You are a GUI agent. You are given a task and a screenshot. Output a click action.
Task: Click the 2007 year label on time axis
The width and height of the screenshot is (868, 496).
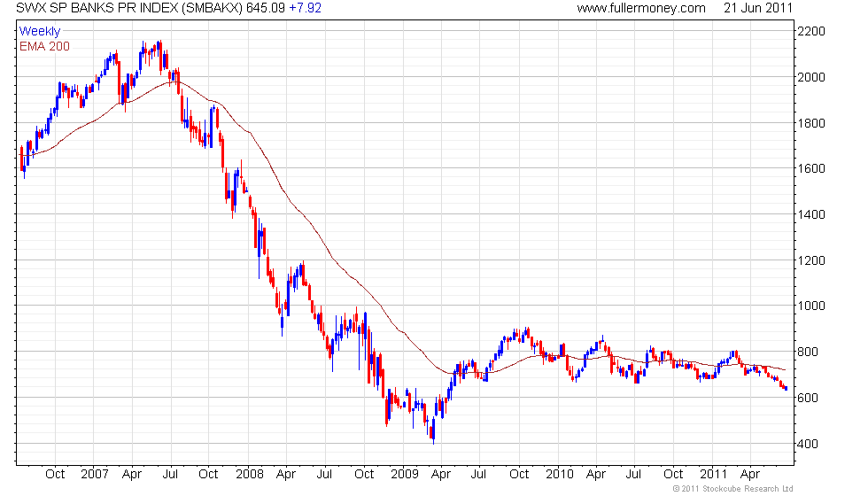(x=95, y=475)
